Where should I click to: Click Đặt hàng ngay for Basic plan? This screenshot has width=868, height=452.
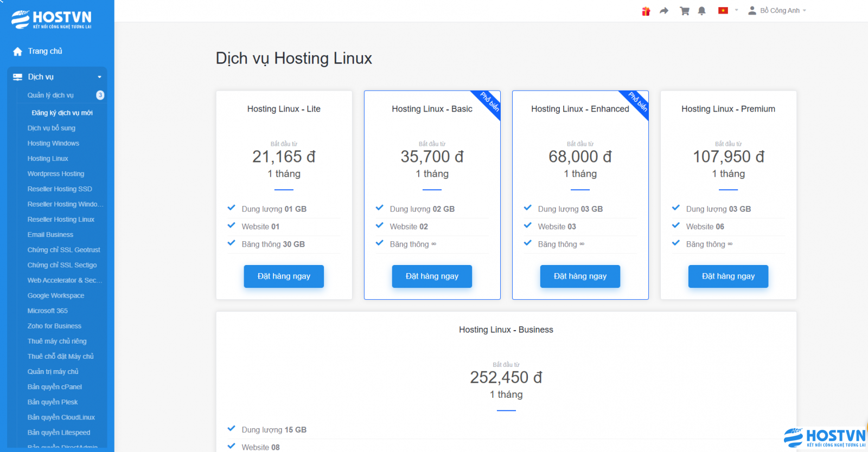(432, 276)
